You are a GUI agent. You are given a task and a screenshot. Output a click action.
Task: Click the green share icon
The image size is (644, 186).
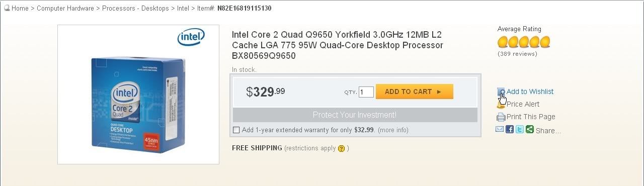tap(530, 130)
